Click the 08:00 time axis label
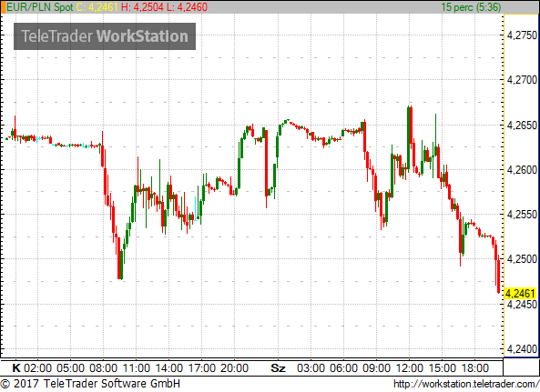Image resolution: width=540 pixels, height=392 pixels. [x=103, y=368]
